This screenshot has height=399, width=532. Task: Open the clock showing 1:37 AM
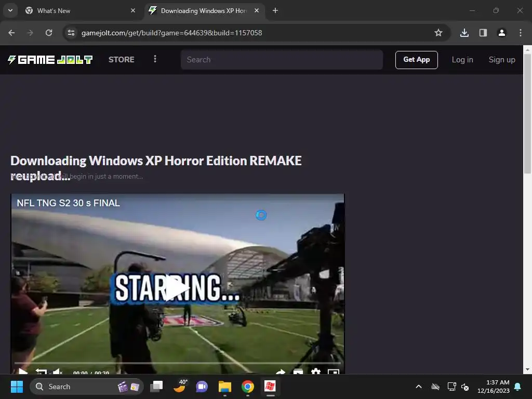[x=494, y=387]
